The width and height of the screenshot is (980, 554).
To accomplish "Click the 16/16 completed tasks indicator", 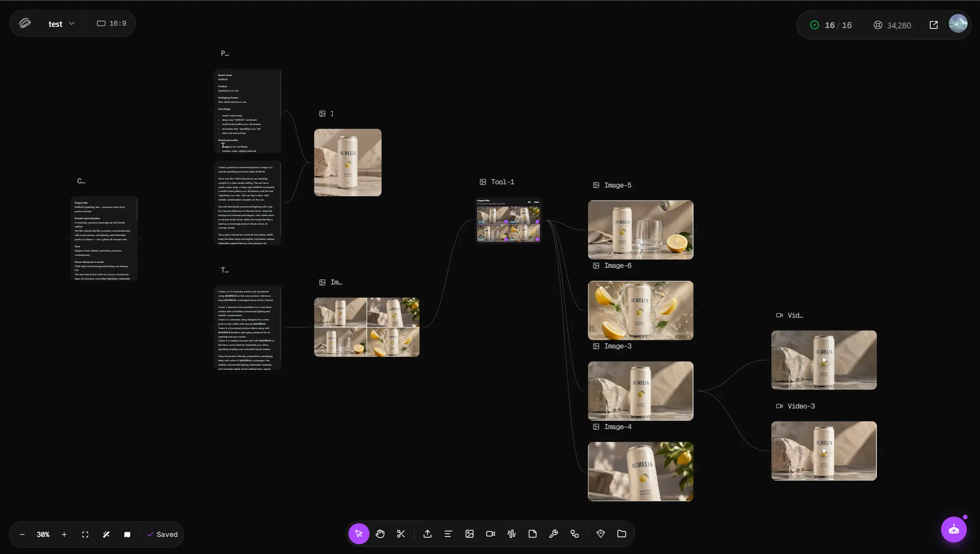I will [x=831, y=25].
